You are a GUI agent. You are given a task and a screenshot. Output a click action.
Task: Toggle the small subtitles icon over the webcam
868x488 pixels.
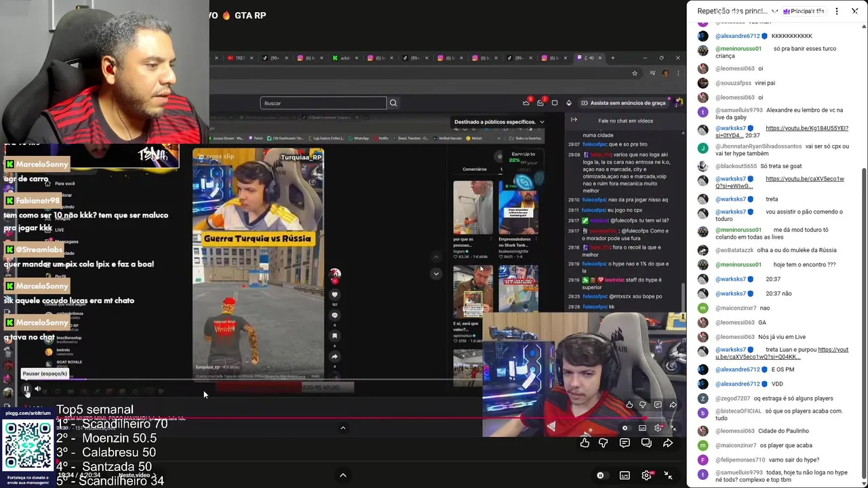[x=642, y=428]
